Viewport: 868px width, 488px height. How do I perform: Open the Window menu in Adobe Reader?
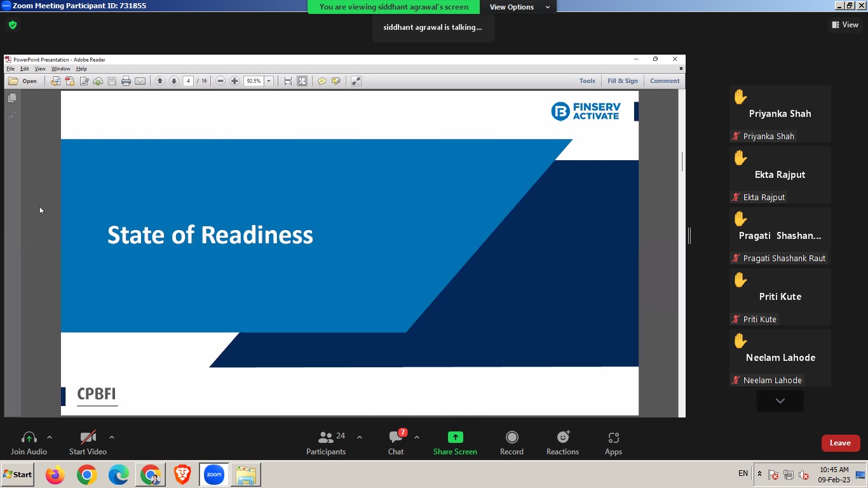coord(61,69)
